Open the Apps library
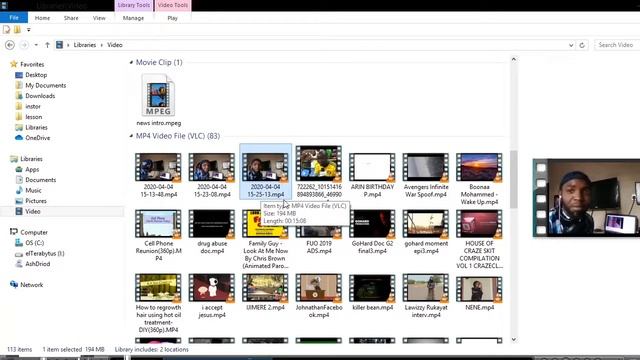The image size is (640, 360). coord(32,169)
